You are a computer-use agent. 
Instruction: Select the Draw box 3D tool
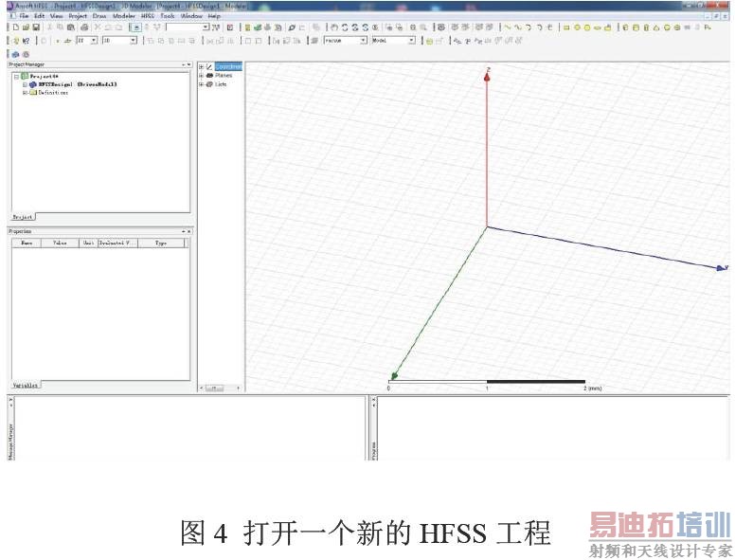[625, 27]
